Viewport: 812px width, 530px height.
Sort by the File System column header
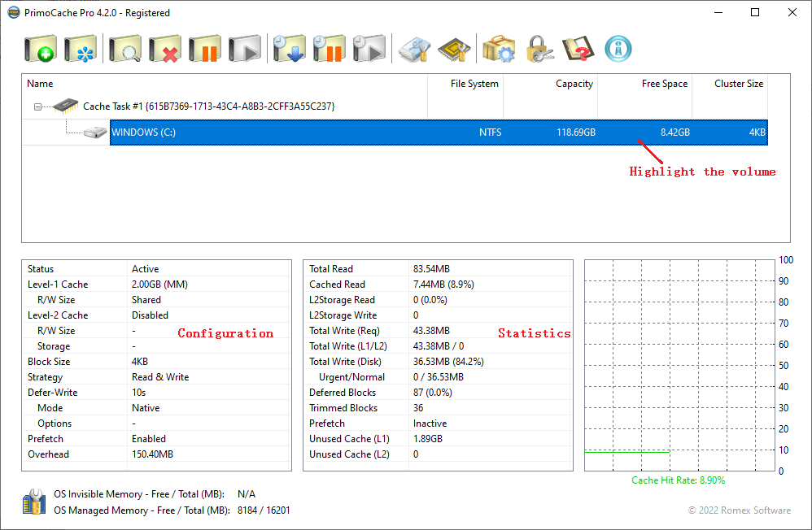465,84
